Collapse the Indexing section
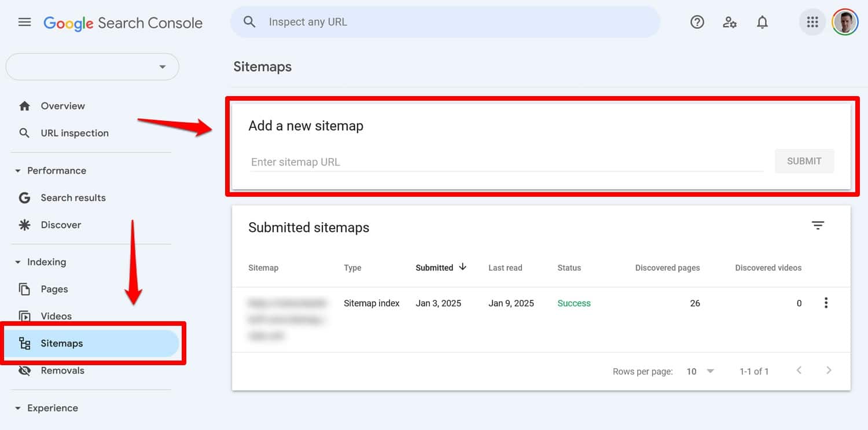868x430 pixels. [17, 262]
